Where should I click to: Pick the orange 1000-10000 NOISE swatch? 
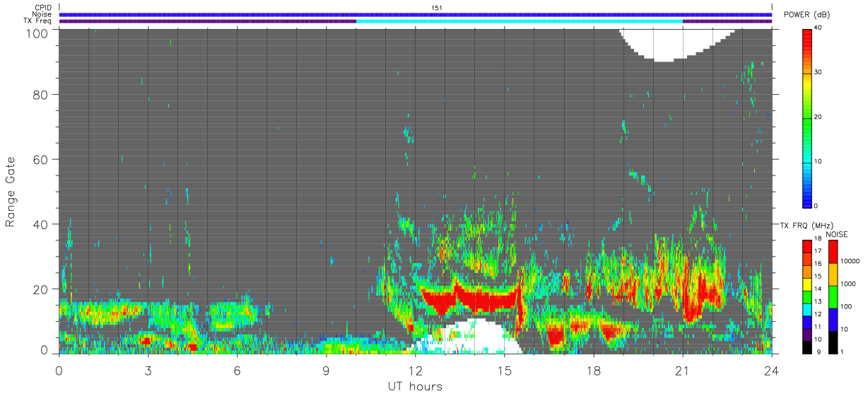click(833, 274)
